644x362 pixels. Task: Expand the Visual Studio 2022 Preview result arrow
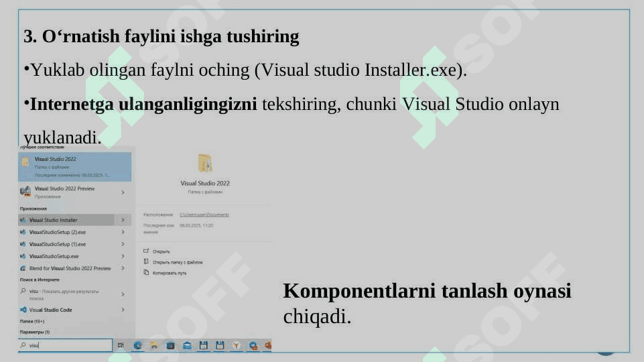123,192
